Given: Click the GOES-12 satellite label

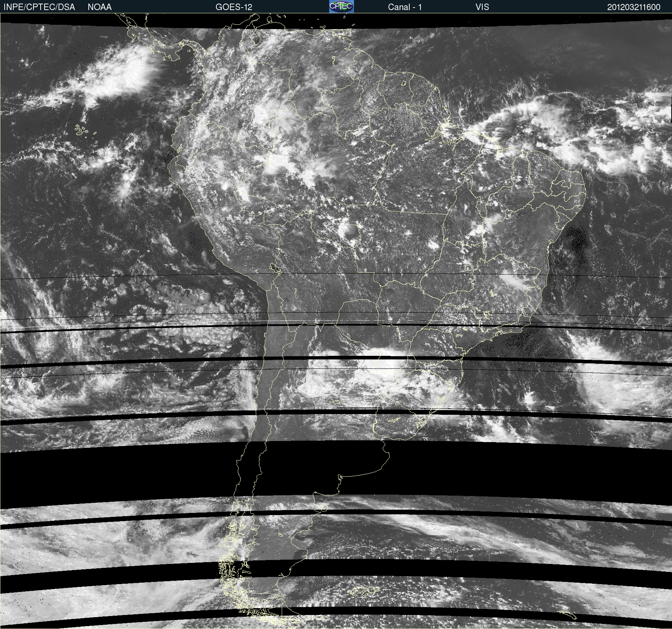Looking at the screenshot, I should [234, 7].
